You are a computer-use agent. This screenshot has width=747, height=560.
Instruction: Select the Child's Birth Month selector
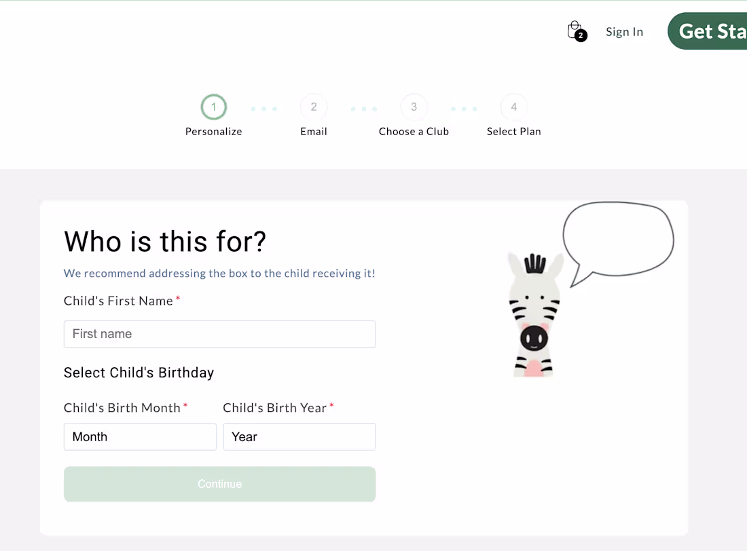tap(140, 436)
